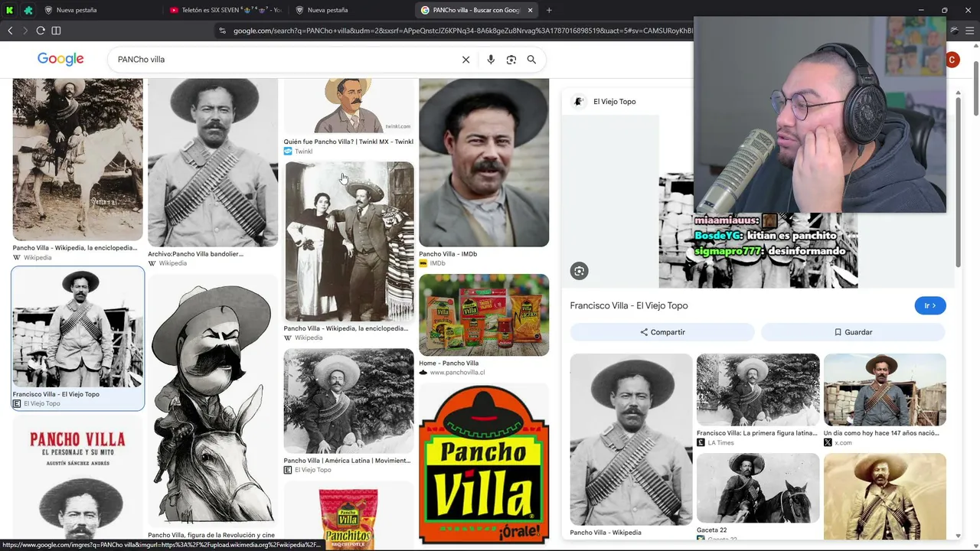Viewport: 980px width, 551px height.
Task: Open the Pancho Villa ¡Órale! logo image
Action: click(x=484, y=465)
